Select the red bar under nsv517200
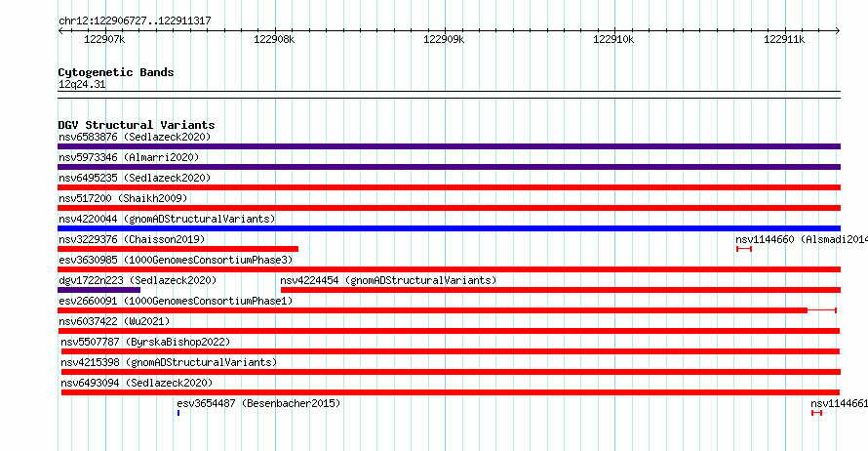This screenshot has width=868, height=451. pyautogui.click(x=449, y=208)
